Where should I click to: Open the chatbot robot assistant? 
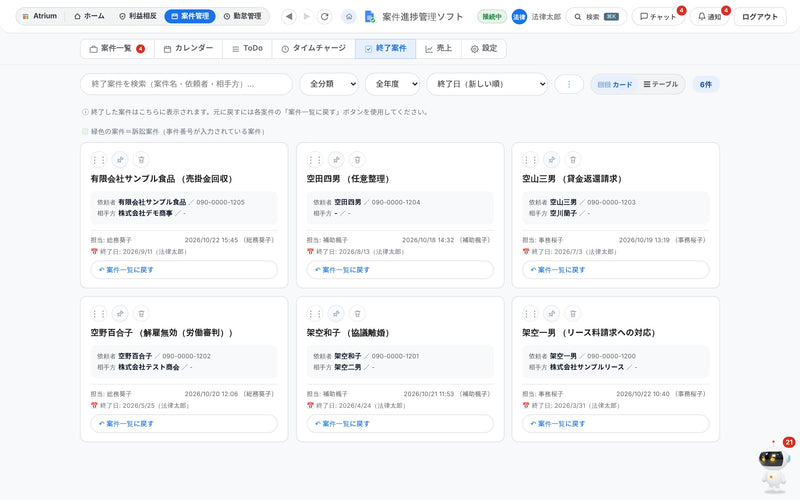(x=774, y=466)
